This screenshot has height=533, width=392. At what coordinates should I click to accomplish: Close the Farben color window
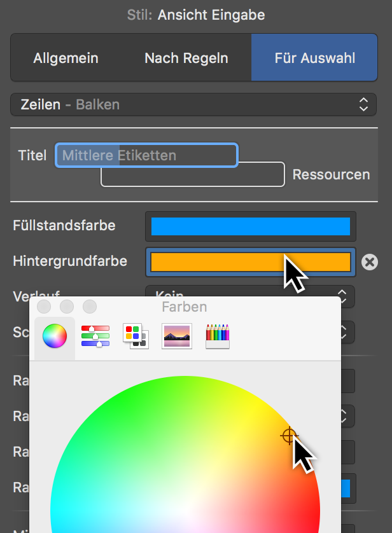44,307
